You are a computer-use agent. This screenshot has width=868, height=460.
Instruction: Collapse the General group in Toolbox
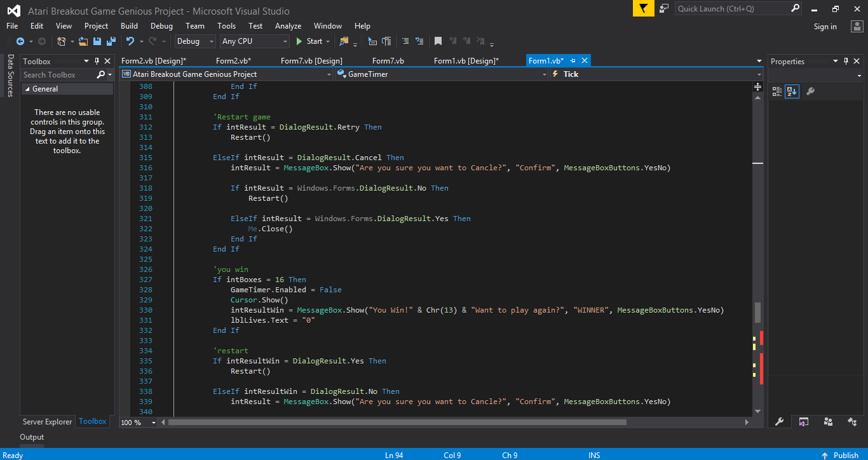(27, 89)
